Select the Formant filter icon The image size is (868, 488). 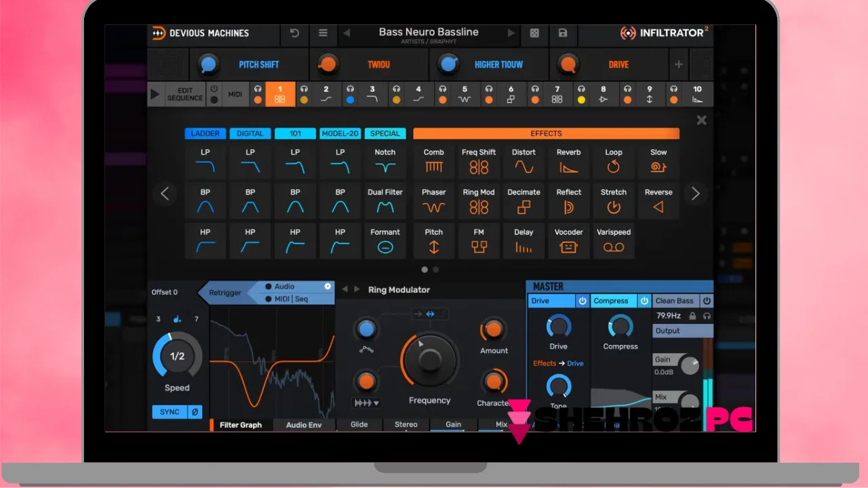pos(385,247)
